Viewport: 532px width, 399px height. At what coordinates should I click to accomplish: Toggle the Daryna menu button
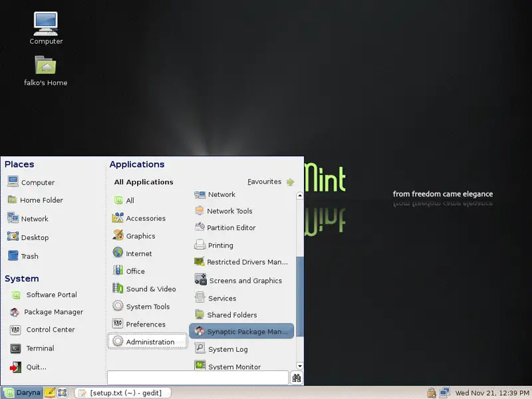point(22,392)
